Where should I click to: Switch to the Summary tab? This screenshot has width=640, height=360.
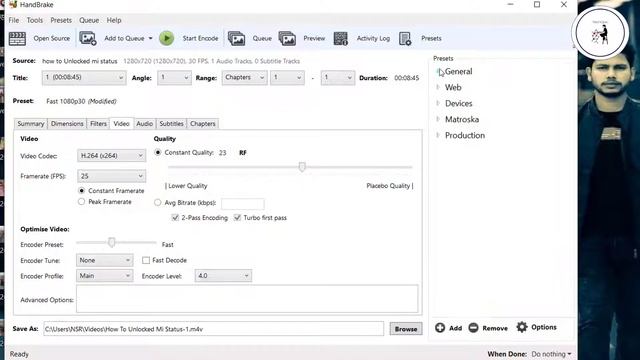tap(31, 124)
